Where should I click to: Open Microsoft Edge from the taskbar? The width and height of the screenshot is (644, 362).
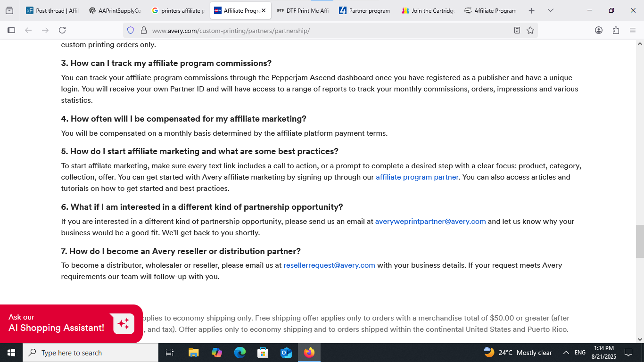[239, 353]
